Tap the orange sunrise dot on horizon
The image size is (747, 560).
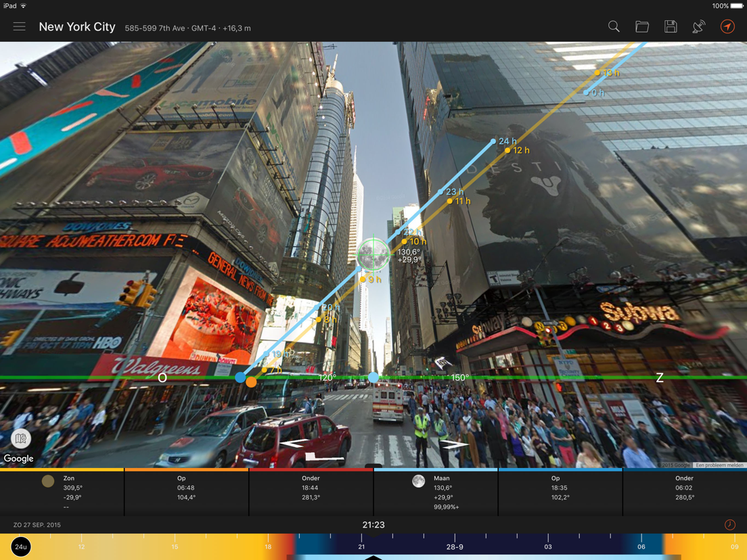click(251, 381)
